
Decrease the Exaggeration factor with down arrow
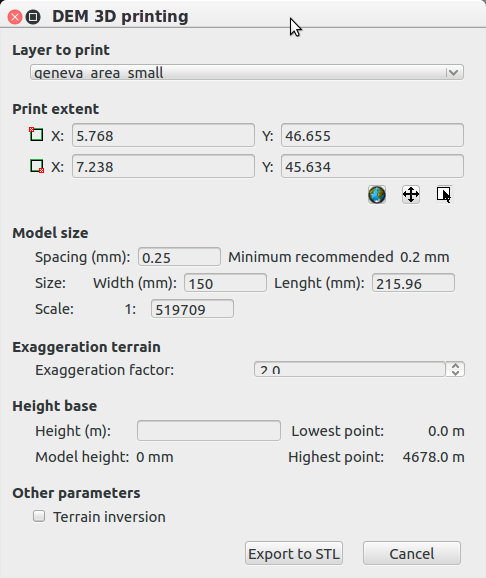[455, 373]
